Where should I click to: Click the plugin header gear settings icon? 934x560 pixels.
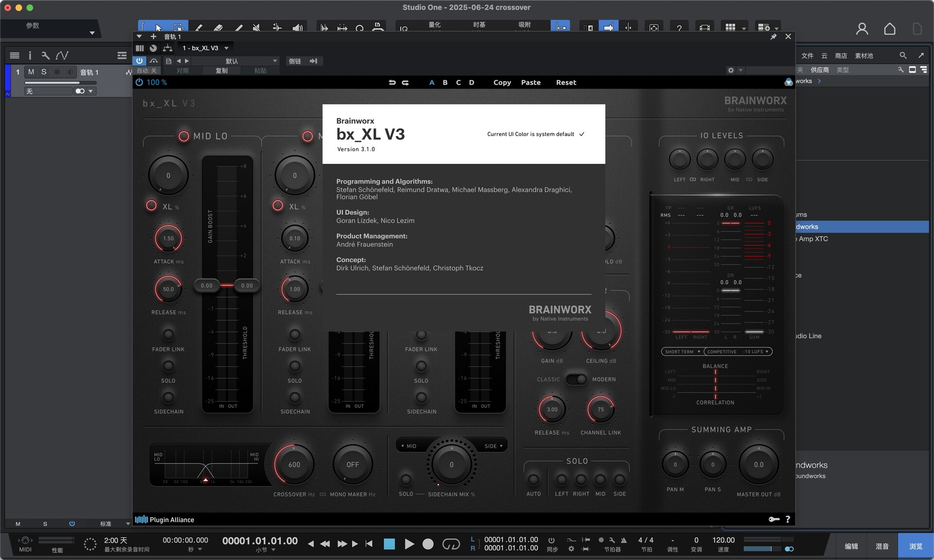[731, 70]
